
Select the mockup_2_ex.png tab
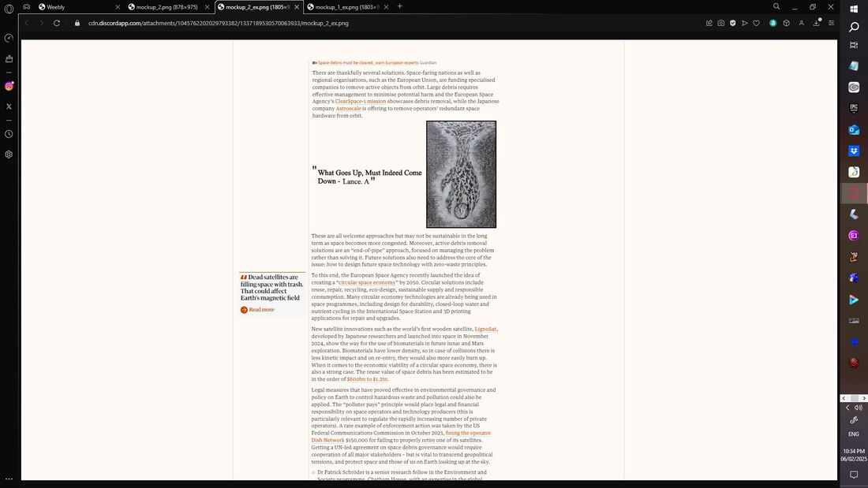[258, 7]
